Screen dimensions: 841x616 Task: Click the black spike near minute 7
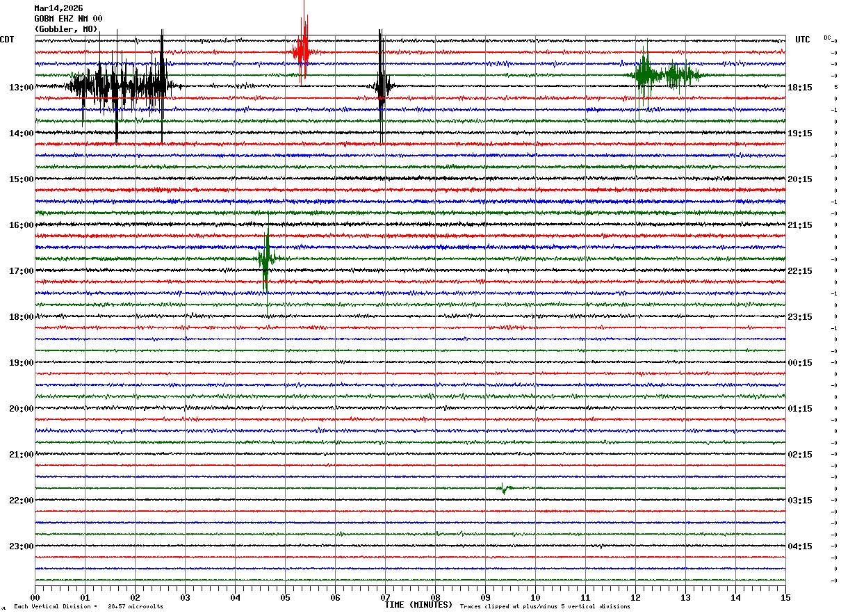coord(382,86)
